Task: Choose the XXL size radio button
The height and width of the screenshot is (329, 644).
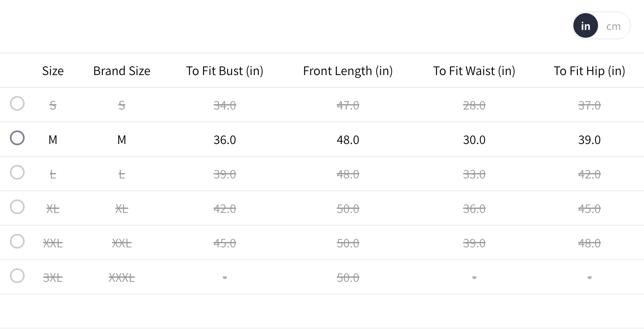Action: tap(17, 241)
